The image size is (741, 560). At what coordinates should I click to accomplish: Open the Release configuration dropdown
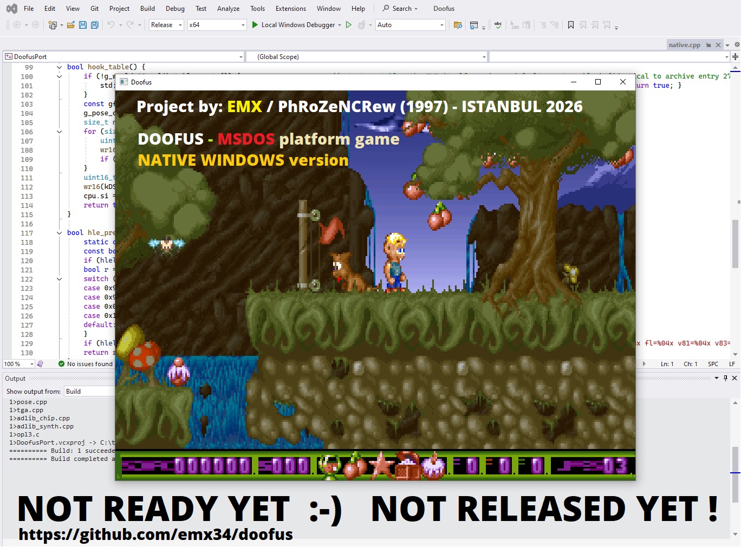coord(167,25)
